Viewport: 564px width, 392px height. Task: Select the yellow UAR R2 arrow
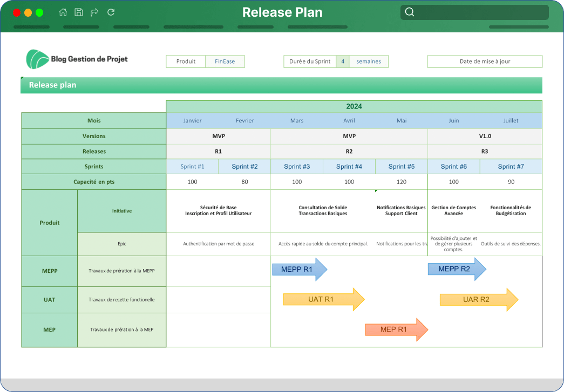click(479, 299)
